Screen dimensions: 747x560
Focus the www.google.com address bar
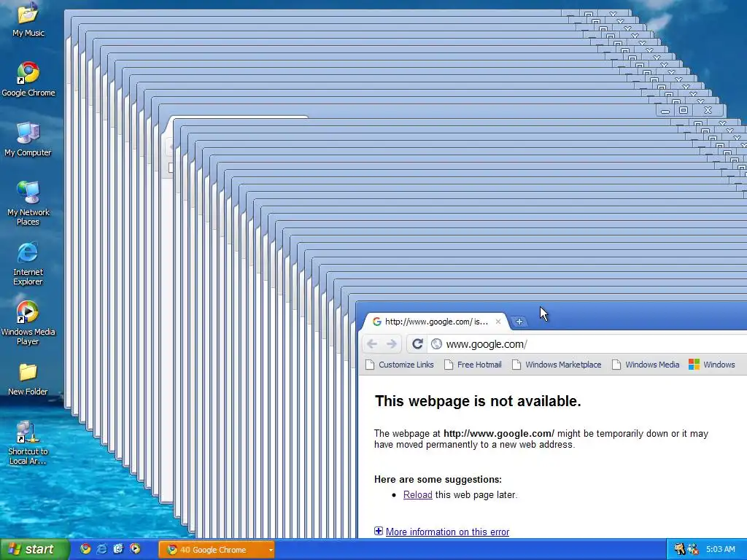pyautogui.click(x=586, y=344)
